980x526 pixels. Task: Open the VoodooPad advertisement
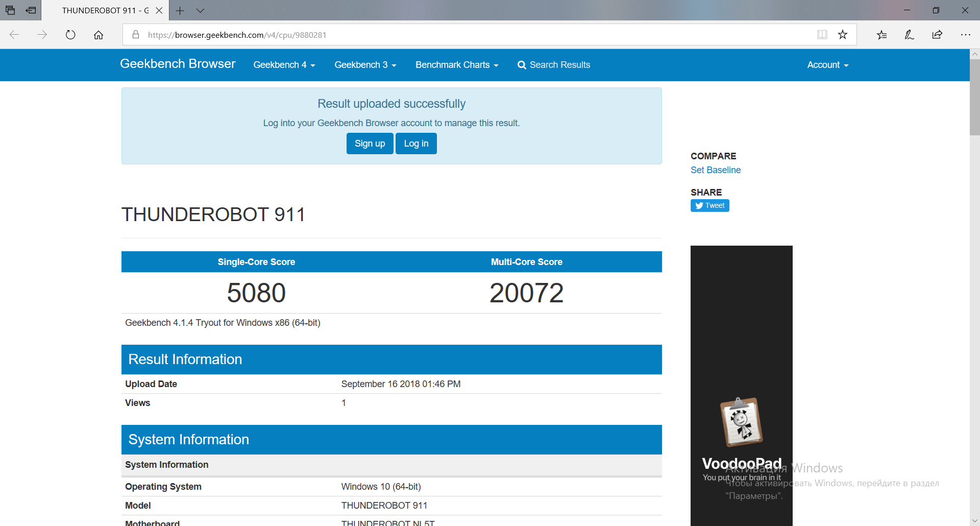pyautogui.click(x=742, y=386)
